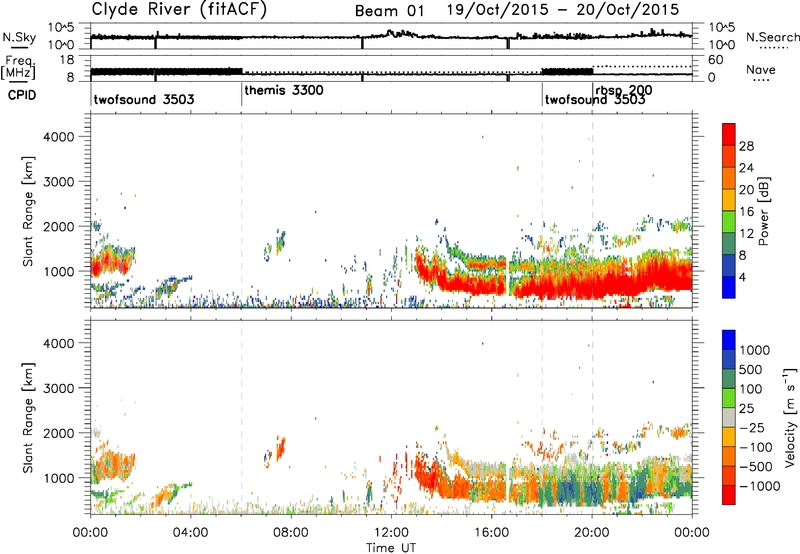Screen dimensions: 800x554
Task: Click the '28' tick on Power colorbar
Action: (746, 146)
